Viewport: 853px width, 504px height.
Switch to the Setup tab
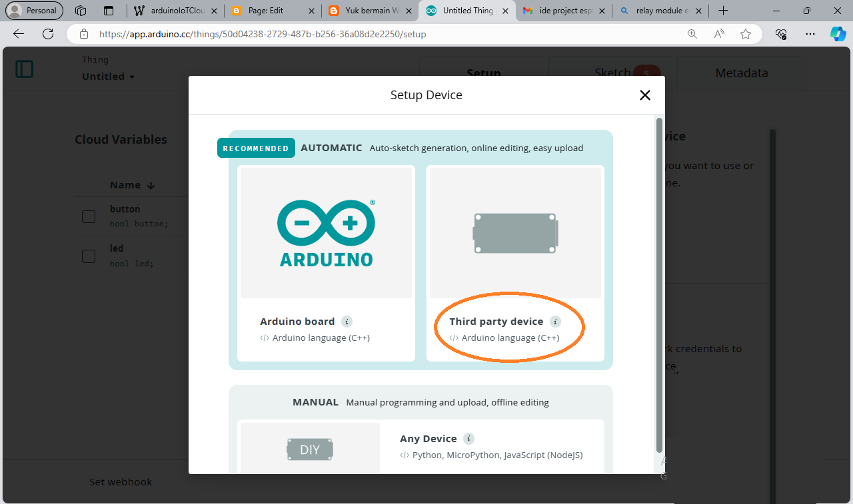(x=484, y=73)
